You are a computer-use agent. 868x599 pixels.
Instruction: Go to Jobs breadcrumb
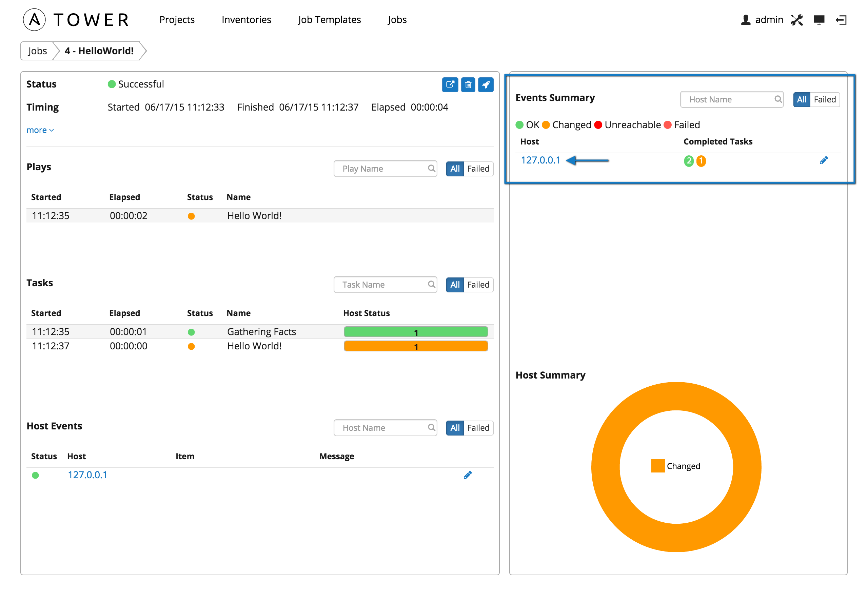tap(37, 51)
